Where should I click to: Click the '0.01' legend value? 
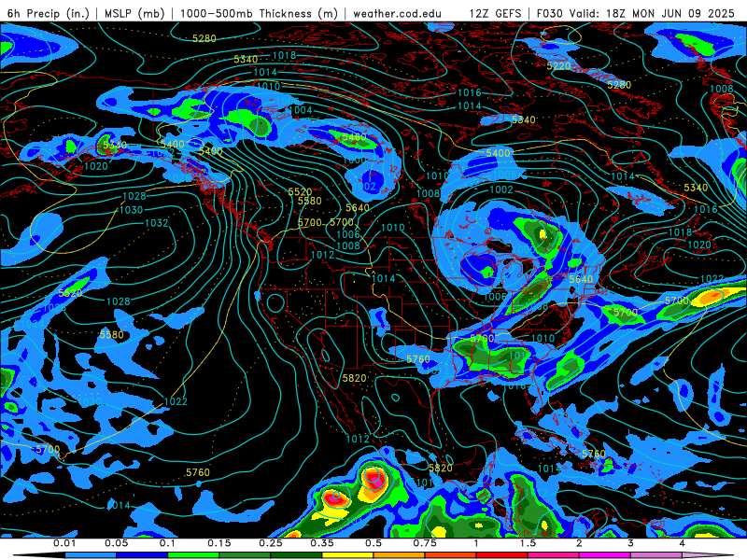pos(64,543)
